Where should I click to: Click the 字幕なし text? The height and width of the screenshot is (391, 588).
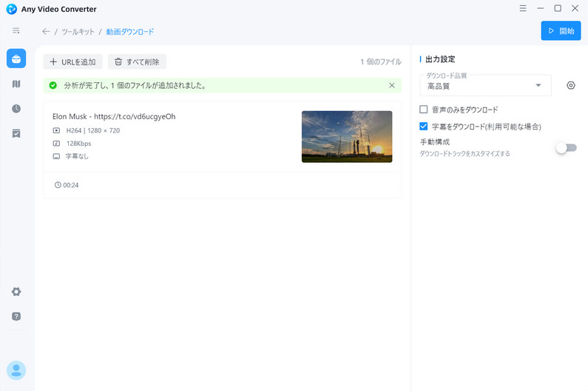tap(77, 156)
